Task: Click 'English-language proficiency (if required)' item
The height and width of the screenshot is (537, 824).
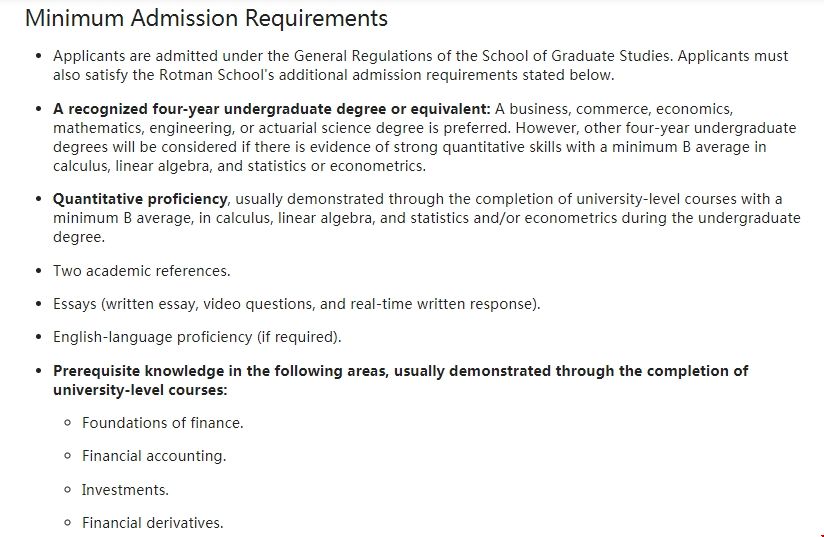Action: [x=197, y=337]
